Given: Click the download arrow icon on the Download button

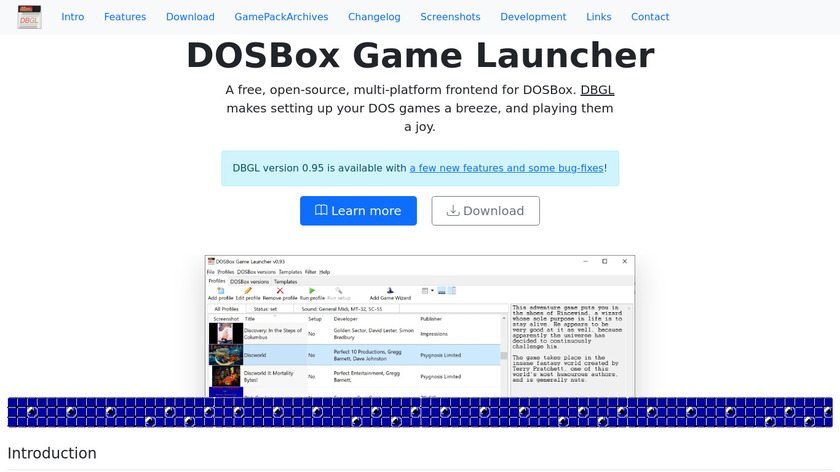Looking at the screenshot, I should (x=453, y=210).
